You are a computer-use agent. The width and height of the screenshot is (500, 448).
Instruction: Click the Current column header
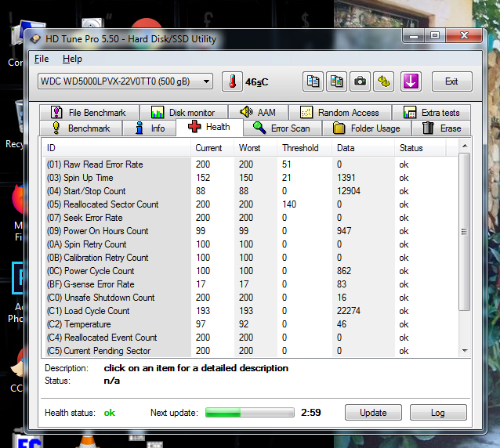pos(212,148)
